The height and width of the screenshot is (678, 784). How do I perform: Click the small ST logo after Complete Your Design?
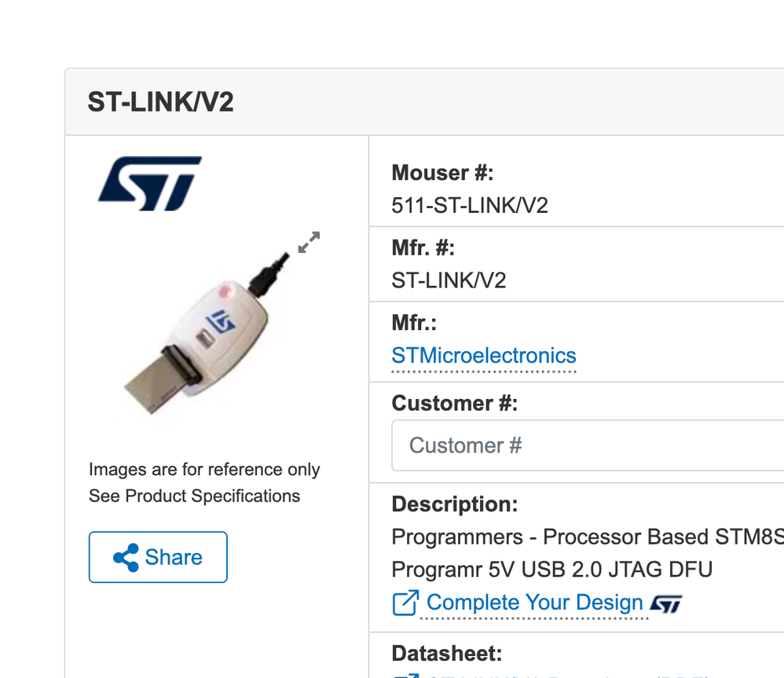pos(666,603)
